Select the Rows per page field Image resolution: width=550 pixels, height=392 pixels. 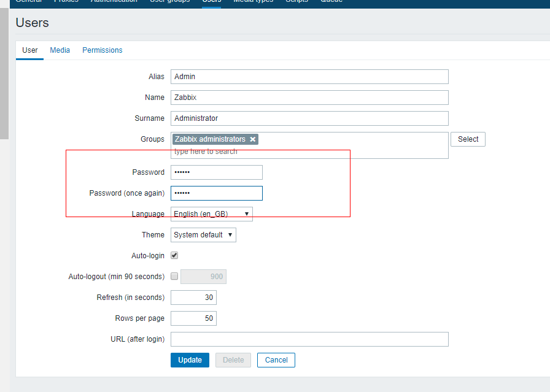coord(193,318)
